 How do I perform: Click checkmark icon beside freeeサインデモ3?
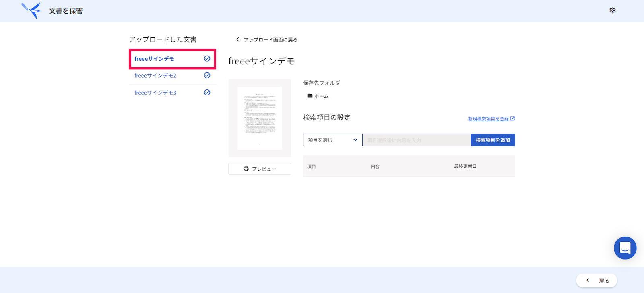tap(207, 92)
